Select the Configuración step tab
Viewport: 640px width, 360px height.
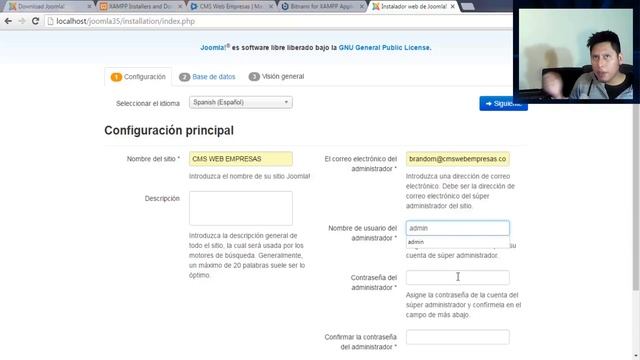click(x=138, y=77)
